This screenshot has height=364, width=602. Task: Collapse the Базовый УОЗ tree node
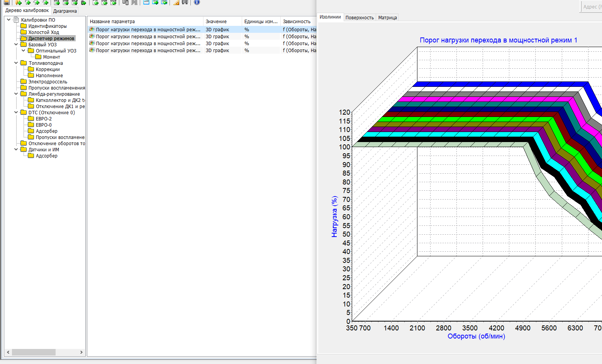coord(16,45)
